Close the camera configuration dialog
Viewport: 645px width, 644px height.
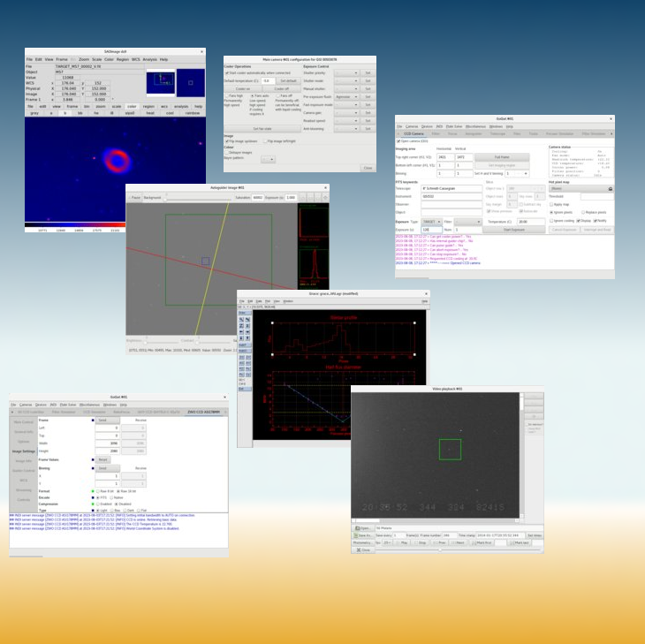(368, 168)
